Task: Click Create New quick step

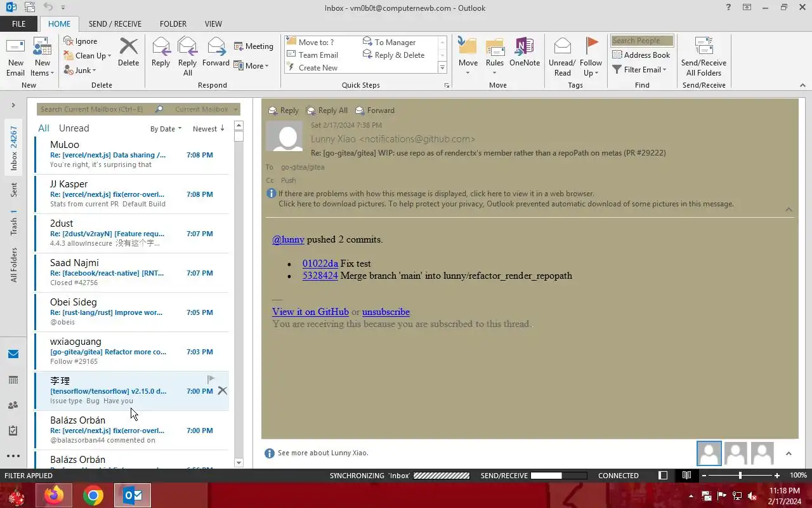Action: 313,68
